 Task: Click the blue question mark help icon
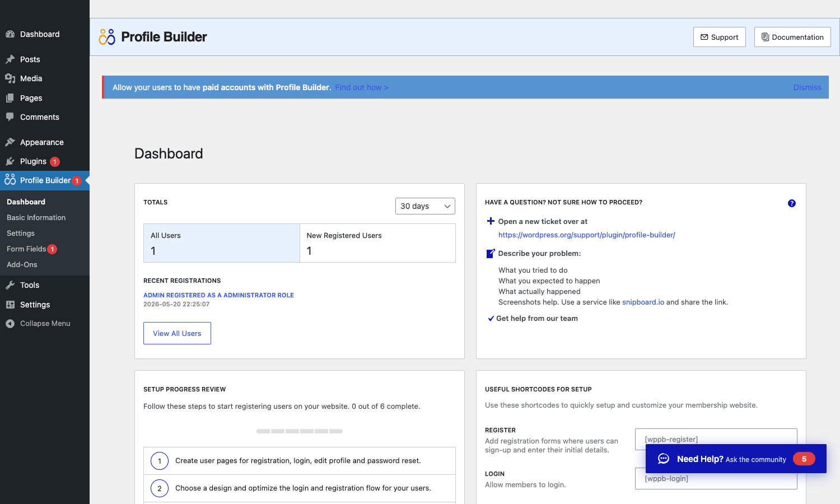coord(792,203)
